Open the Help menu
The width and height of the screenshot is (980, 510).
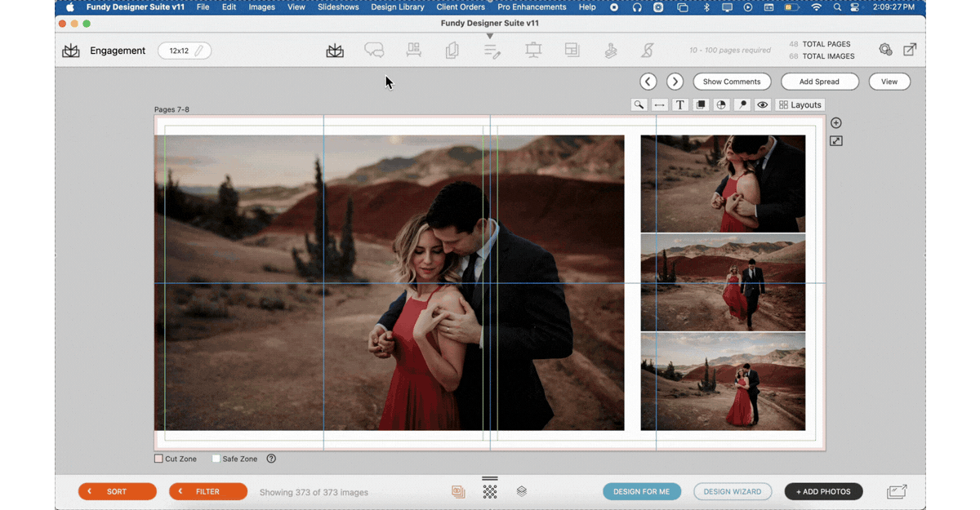(587, 7)
